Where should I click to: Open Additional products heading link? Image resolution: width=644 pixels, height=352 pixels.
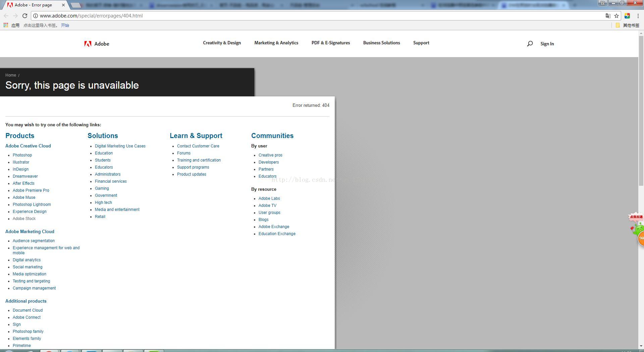(26, 301)
